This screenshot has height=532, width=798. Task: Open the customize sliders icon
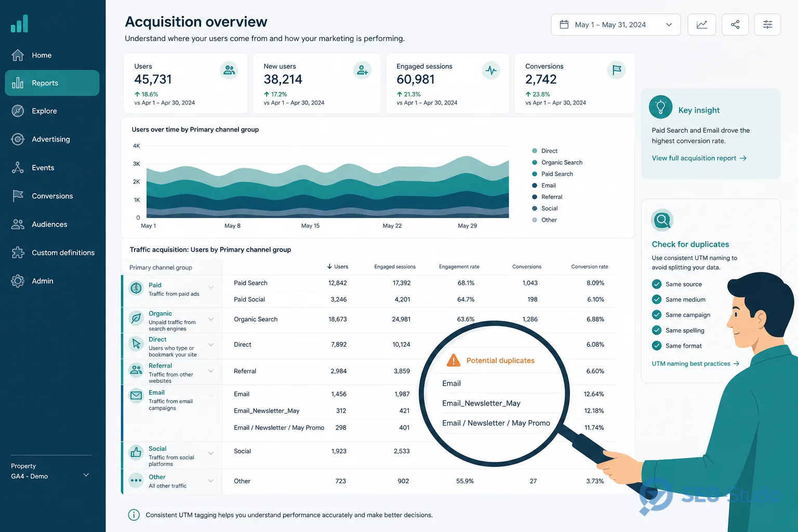767,24
